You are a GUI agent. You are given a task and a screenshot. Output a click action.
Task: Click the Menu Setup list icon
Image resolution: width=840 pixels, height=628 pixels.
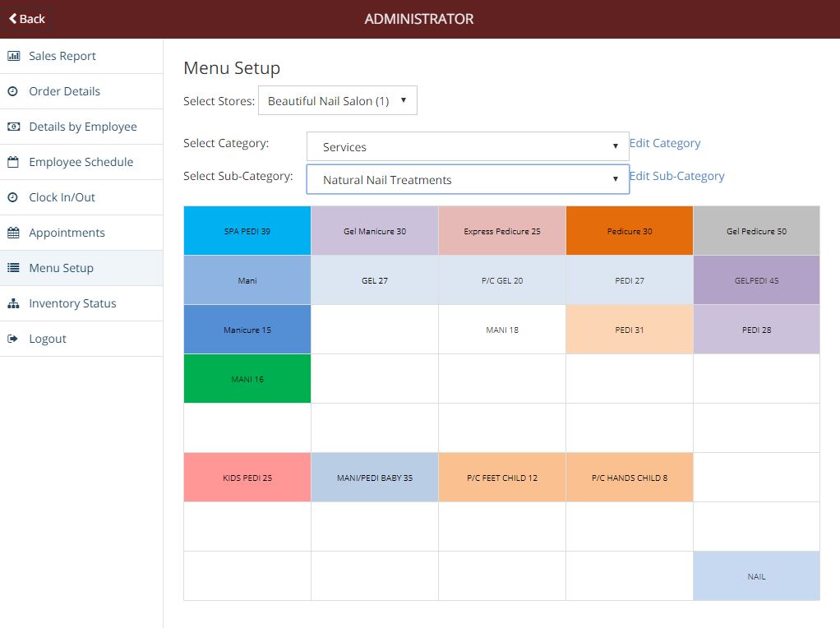pyautogui.click(x=13, y=268)
